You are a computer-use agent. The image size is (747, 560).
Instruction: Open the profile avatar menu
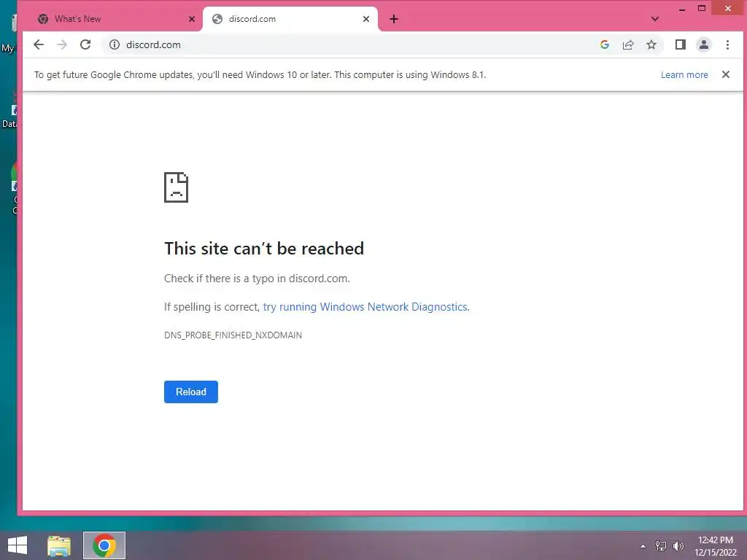point(704,44)
